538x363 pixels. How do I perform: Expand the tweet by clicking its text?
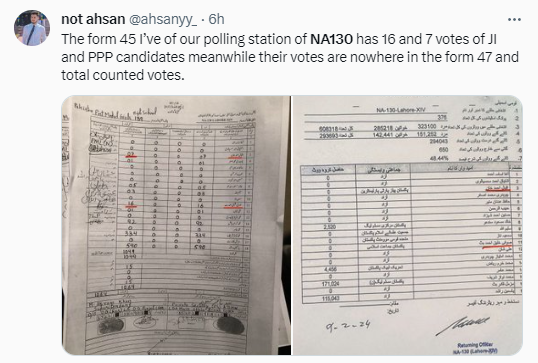(290, 57)
